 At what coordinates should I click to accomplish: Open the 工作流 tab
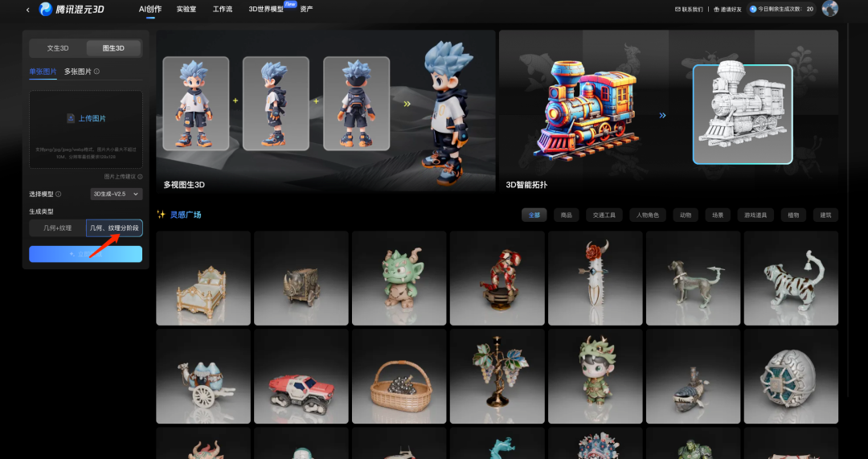(x=223, y=9)
